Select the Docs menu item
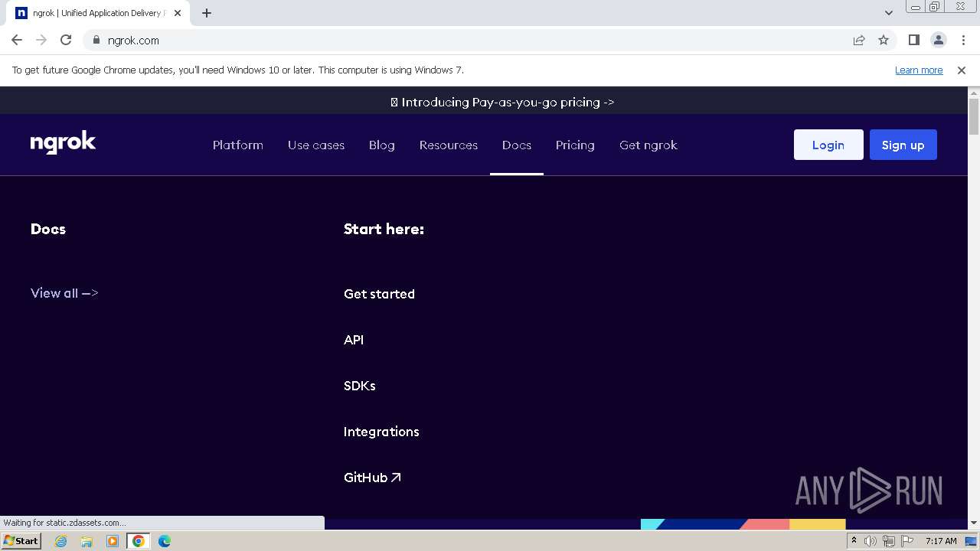Screen dimensions: 980x551 pyautogui.click(x=517, y=145)
